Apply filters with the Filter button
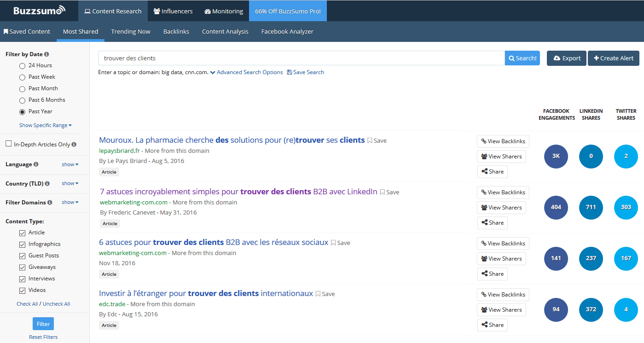 click(43, 324)
